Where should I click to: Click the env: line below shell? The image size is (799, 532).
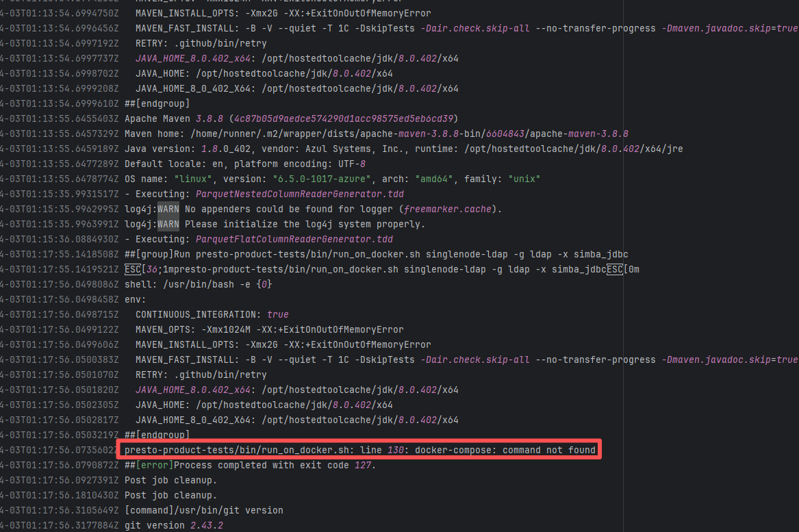pos(136,299)
